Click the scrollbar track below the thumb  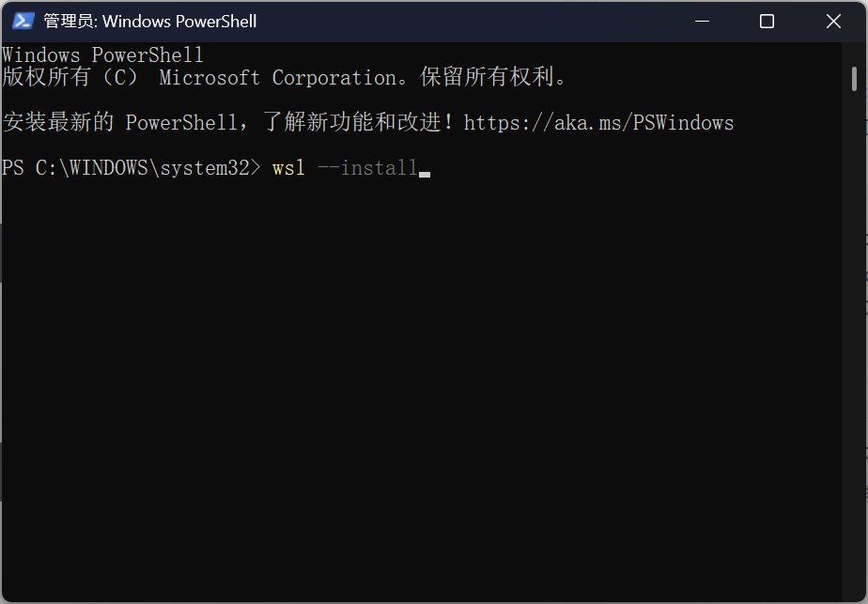[854, 376]
